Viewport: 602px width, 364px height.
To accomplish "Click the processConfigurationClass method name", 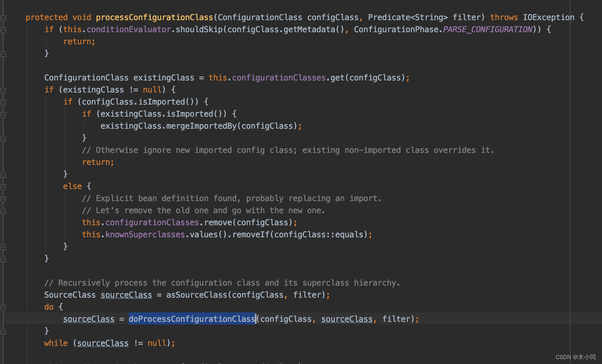I will (x=155, y=17).
